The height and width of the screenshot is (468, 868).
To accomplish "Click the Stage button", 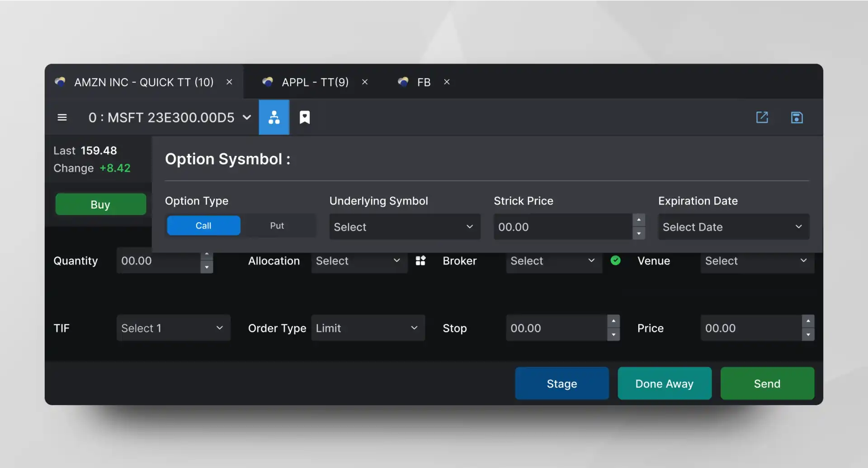I will click(x=562, y=383).
